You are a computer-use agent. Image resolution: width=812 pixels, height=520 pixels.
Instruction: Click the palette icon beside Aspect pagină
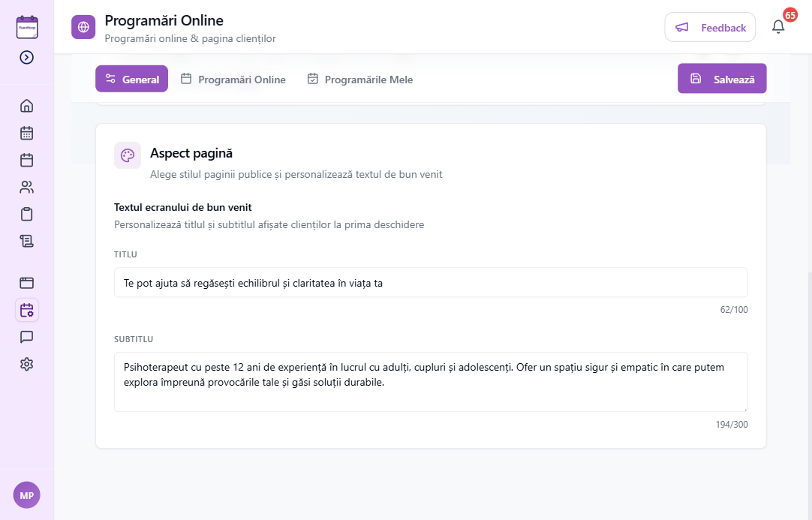[x=128, y=155]
